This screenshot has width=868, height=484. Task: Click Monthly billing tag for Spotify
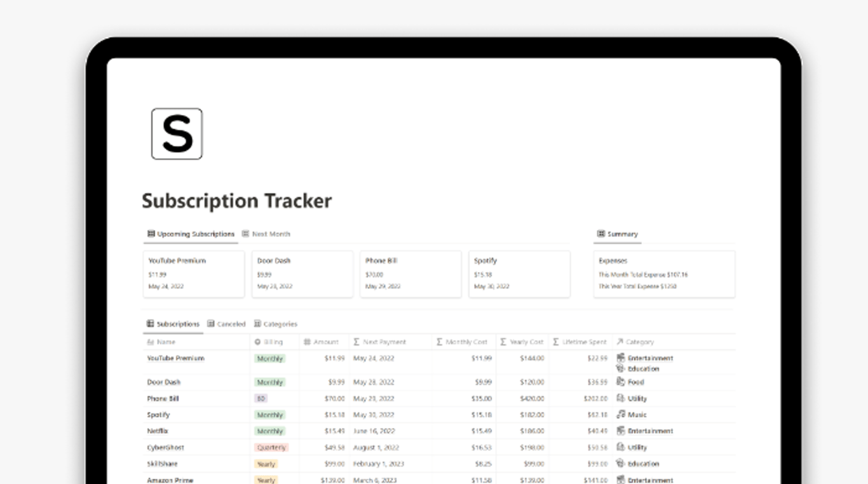tap(269, 415)
